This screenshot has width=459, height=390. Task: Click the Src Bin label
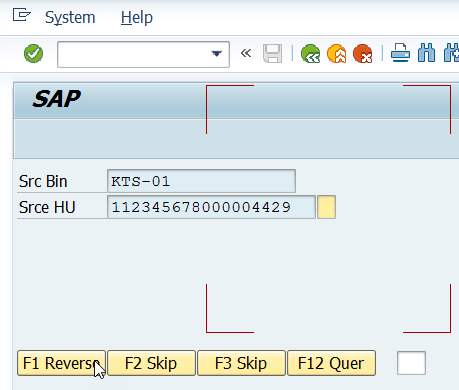43,181
